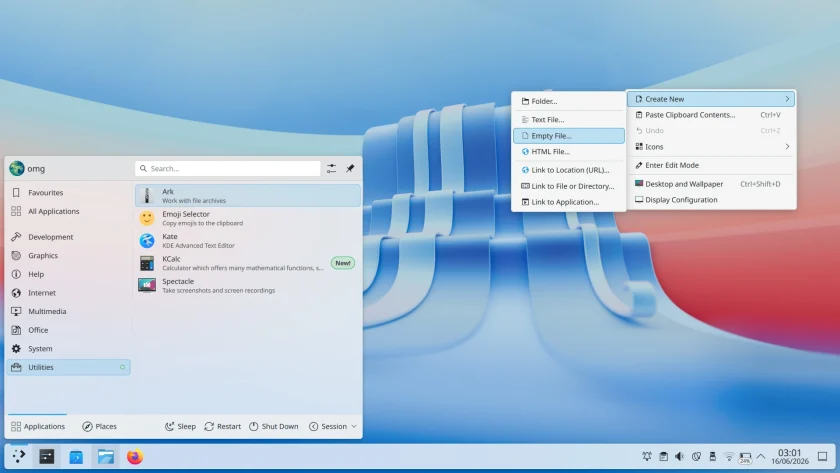Click the Shut Down button

click(274, 426)
